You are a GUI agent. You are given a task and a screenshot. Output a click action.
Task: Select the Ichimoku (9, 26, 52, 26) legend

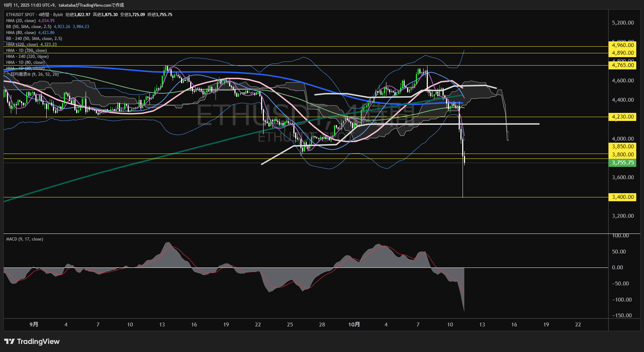click(32, 74)
